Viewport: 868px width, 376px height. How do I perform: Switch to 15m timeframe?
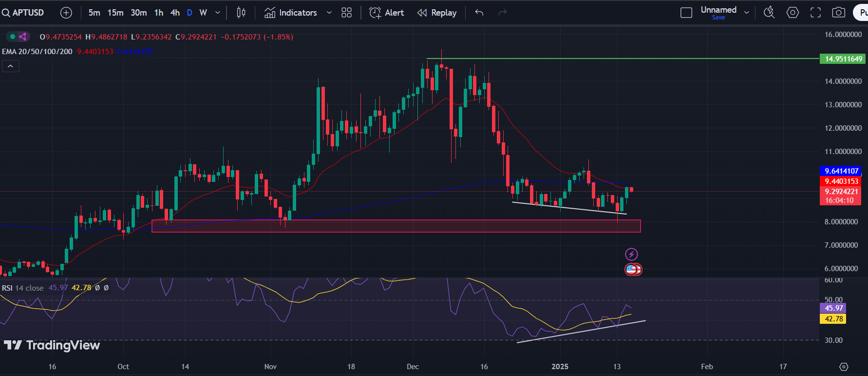(x=115, y=13)
